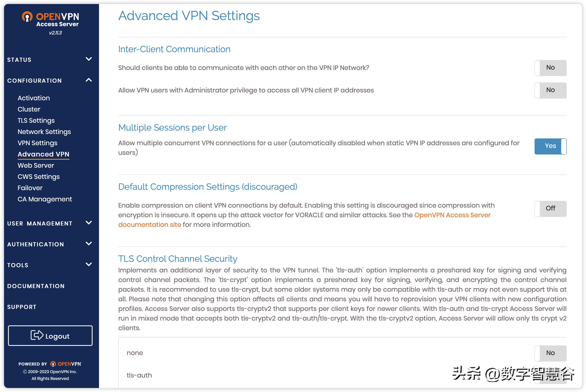Image resolution: width=586 pixels, height=392 pixels.
Task: Go to the DOCUMENTATION section
Action: click(x=36, y=286)
